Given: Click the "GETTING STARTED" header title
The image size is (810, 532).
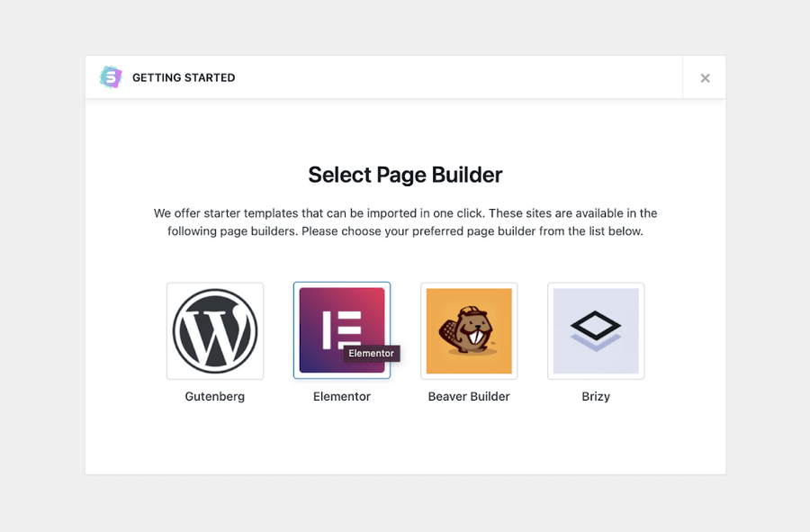Looking at the screenshot, I should click(x=184, y=77).
